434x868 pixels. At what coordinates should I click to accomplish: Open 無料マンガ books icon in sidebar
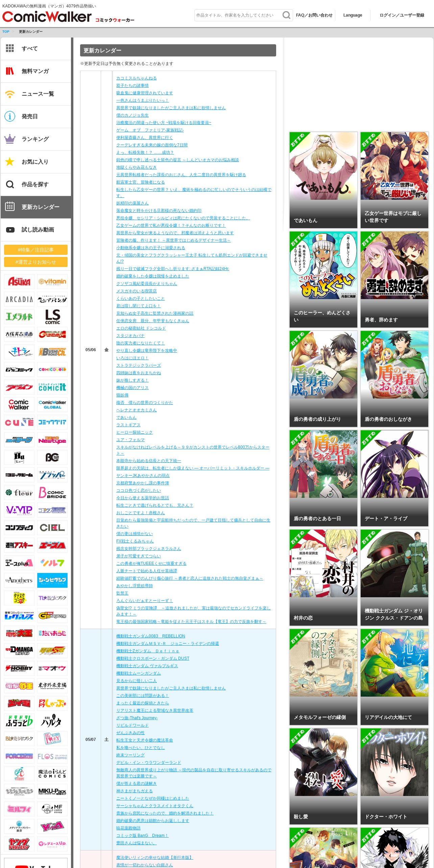(10, 71)
